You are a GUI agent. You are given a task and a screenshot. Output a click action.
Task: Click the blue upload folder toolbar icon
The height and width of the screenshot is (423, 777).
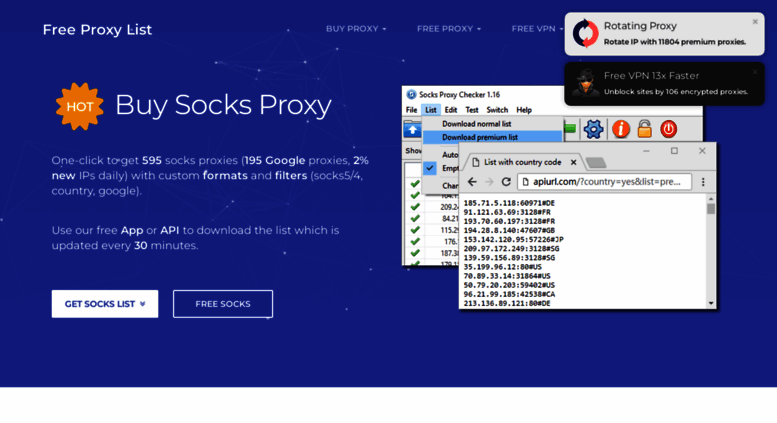(412, 130)
